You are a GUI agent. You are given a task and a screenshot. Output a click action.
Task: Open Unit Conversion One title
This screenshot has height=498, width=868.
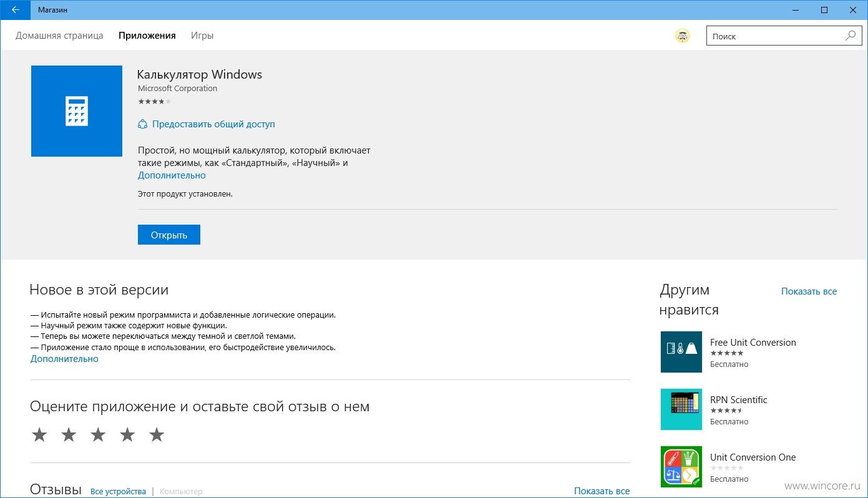coord(753,457)
